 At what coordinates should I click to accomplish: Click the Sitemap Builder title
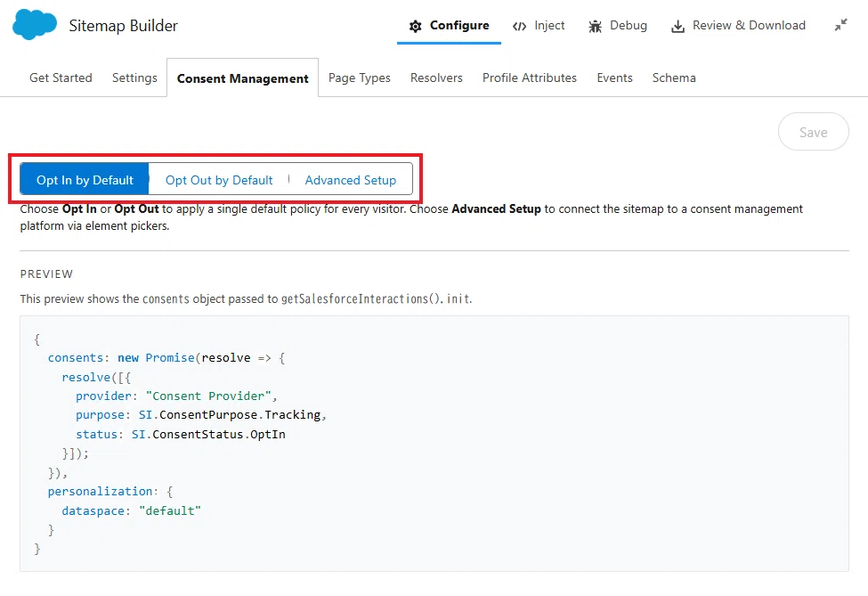coord(124,26)
